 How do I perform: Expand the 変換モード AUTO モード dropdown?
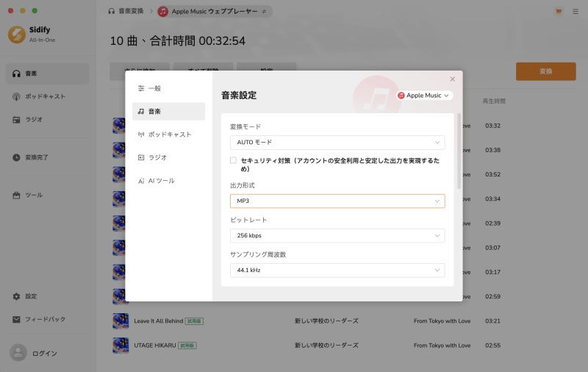click(337, 143)
